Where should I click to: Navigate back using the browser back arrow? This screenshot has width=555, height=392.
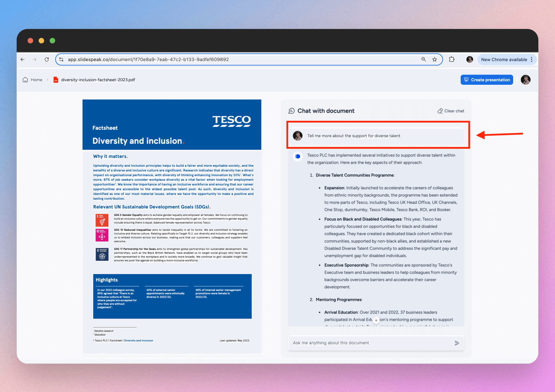coord(22,59)
